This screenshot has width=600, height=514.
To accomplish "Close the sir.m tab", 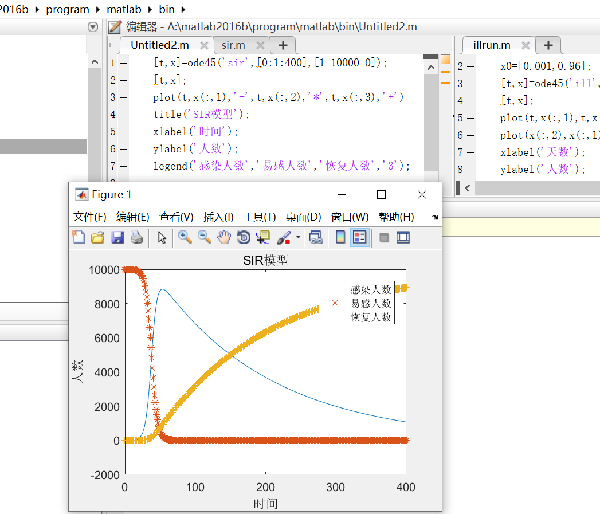I will (x=260, y=46).
